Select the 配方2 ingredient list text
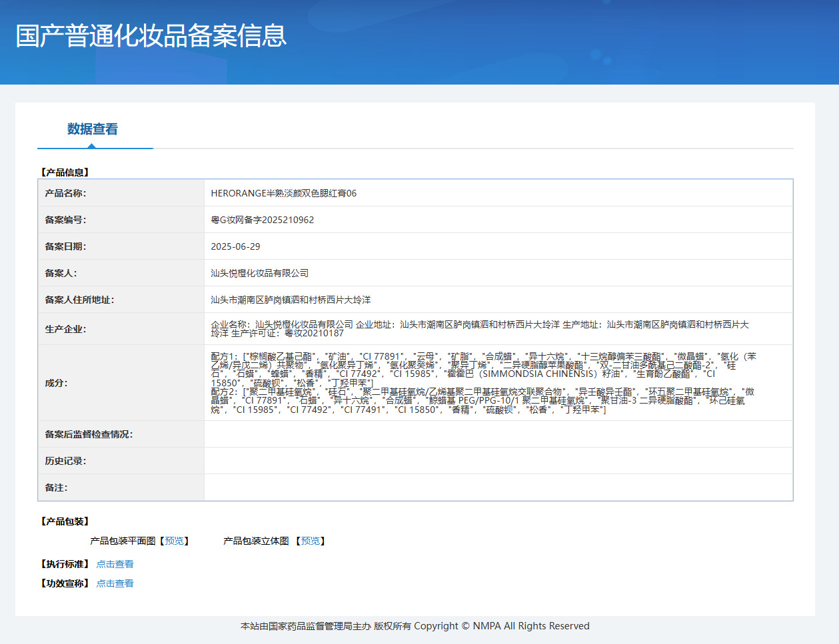The width and height of the screenshot is (839, 644). point(483,401)
